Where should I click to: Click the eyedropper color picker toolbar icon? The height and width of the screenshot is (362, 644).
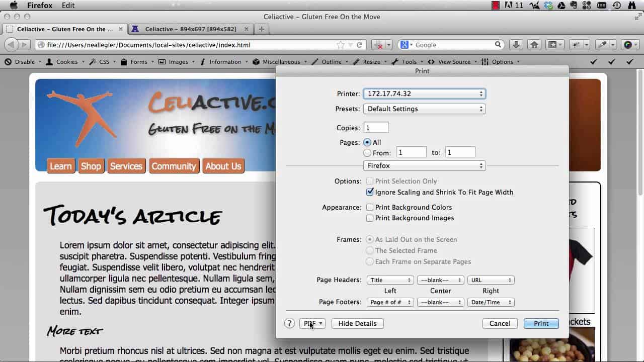(x=605, y=45)
